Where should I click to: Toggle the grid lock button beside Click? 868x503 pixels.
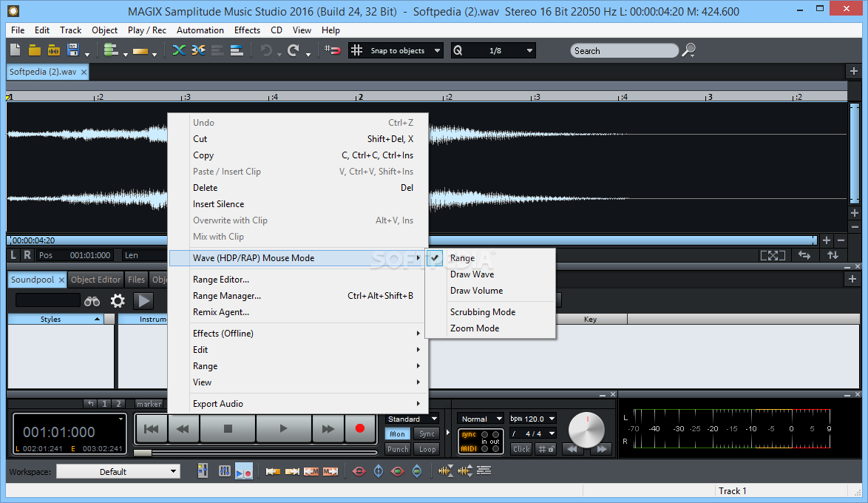click(x=546, y=449)
